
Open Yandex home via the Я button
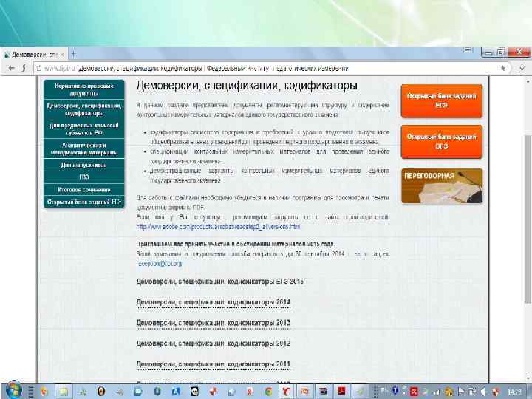[24, 68]
